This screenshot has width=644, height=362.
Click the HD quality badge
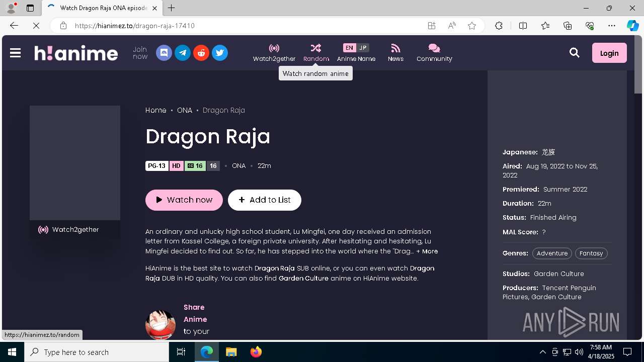[x=176, y=166]
